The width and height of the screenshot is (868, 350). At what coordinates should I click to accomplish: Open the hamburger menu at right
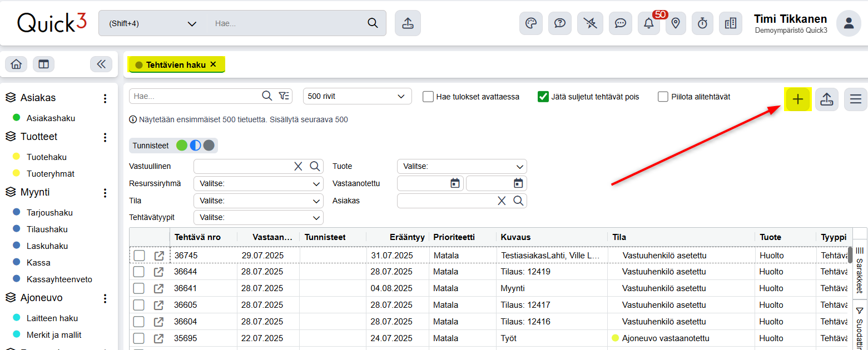[x=855, y=99]
